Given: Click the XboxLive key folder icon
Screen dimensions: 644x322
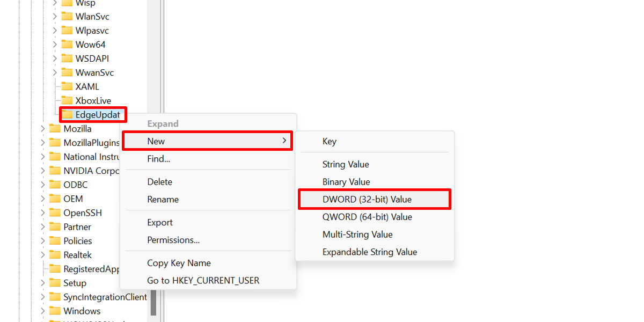Looking at the screenshot, I should point(68,100).
